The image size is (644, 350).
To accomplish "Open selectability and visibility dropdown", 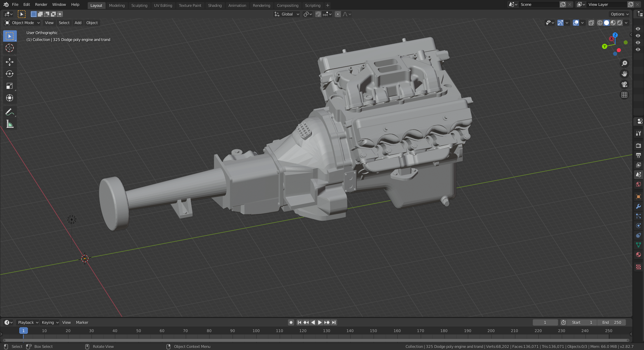I will (550, 23).
